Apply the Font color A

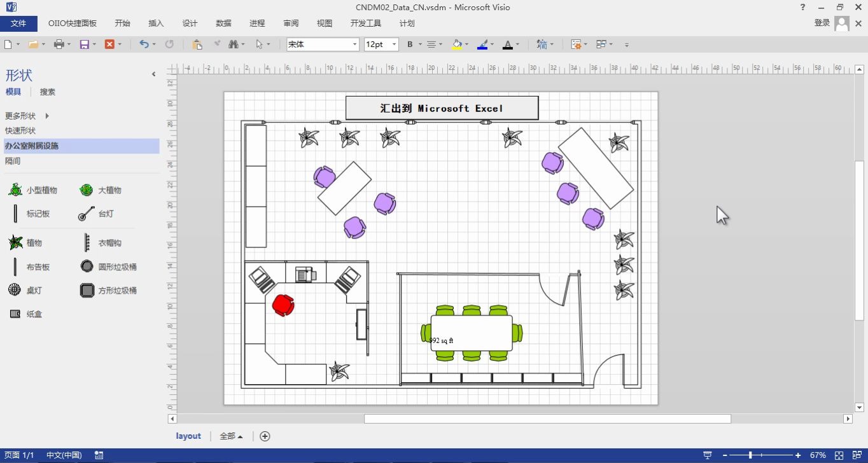point(507,45)
